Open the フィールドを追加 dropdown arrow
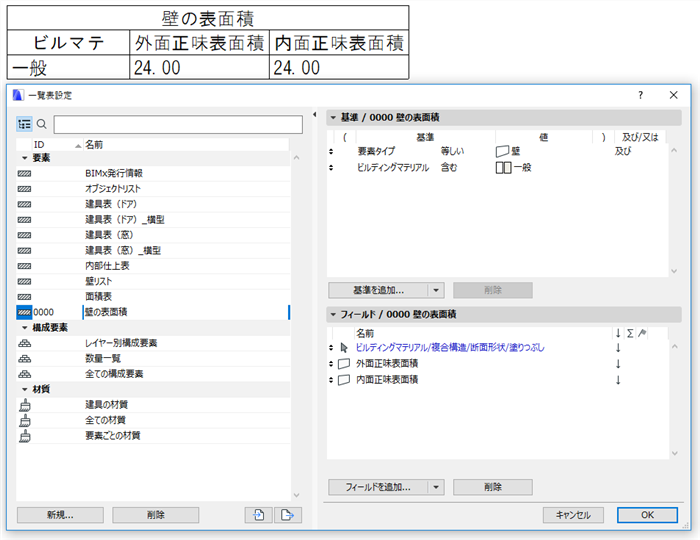The width and height of the screenshot is (700, 540). 436,487
